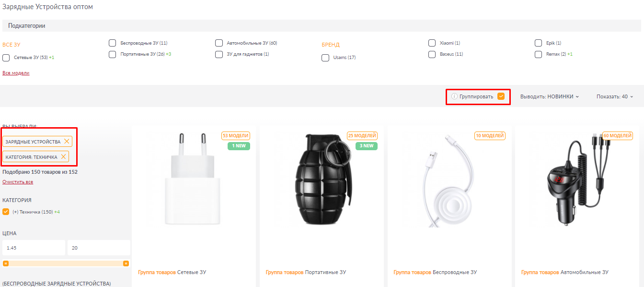644x287 pixels.
Task: Click the 53 МОДЕЛИ badge
Action: coord(236,136)
